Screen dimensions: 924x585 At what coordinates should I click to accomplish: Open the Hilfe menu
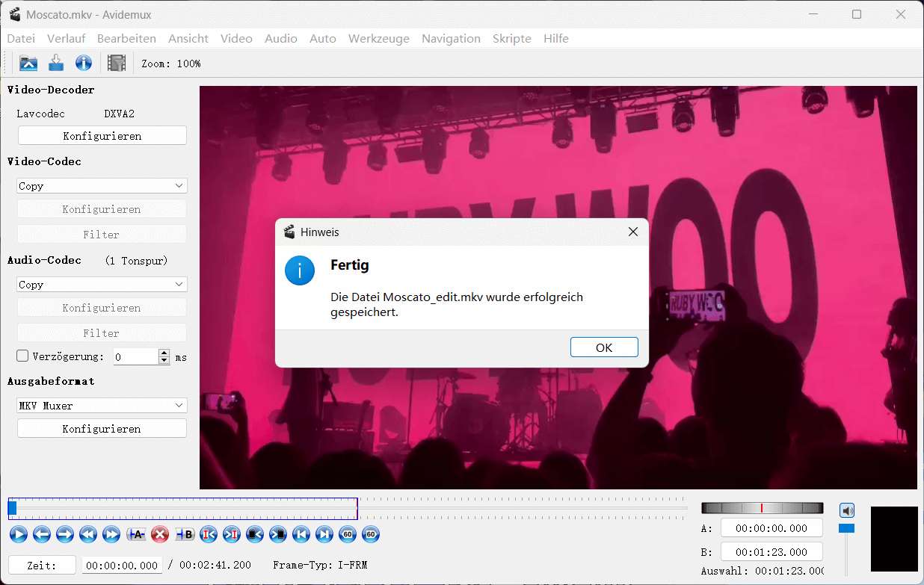pyautogui.click(x=556, y=39)
